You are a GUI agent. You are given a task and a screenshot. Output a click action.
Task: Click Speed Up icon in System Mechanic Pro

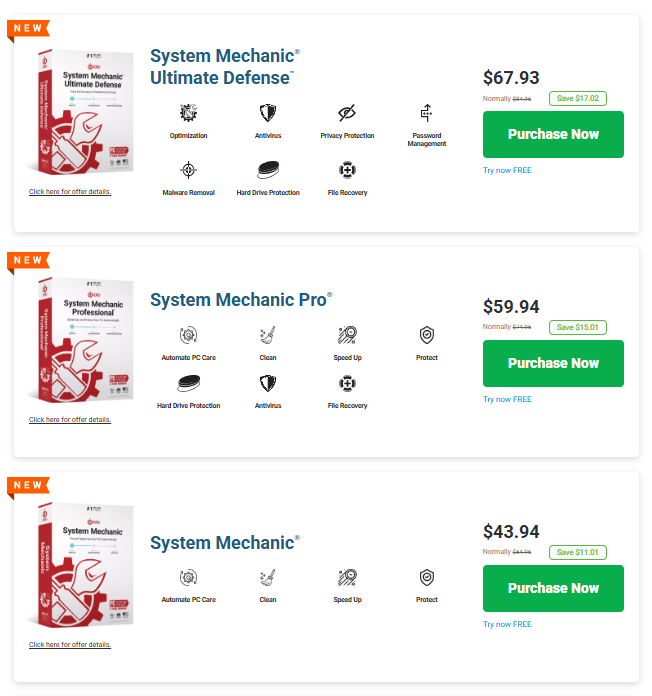[x=347, y=336]
